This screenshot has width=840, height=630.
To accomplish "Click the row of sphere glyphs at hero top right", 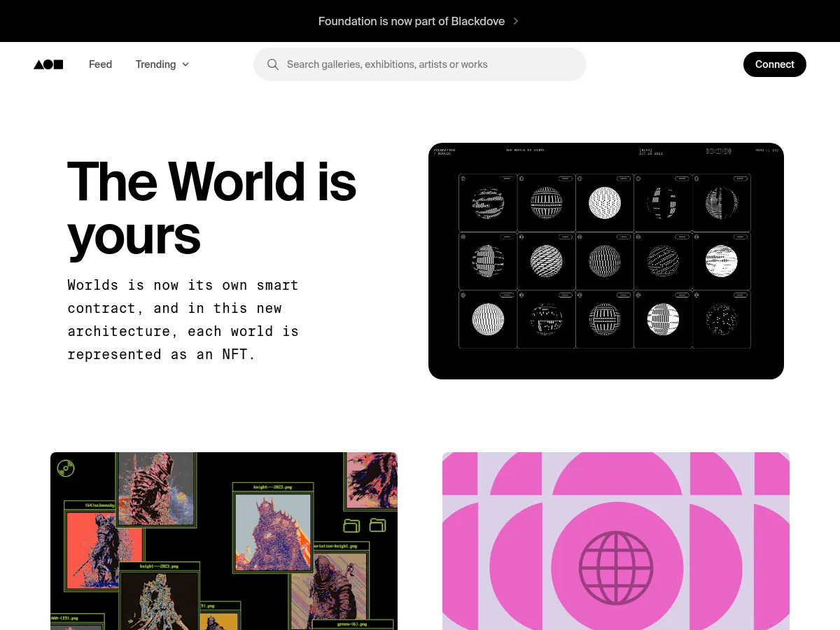I will pos(718,150).
